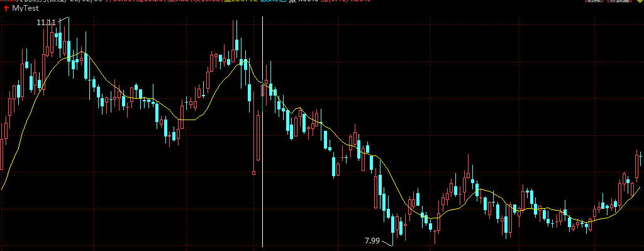The image size is (644, 251).
Task: Select the MyTest indicator label
Action: pos(25,8)
